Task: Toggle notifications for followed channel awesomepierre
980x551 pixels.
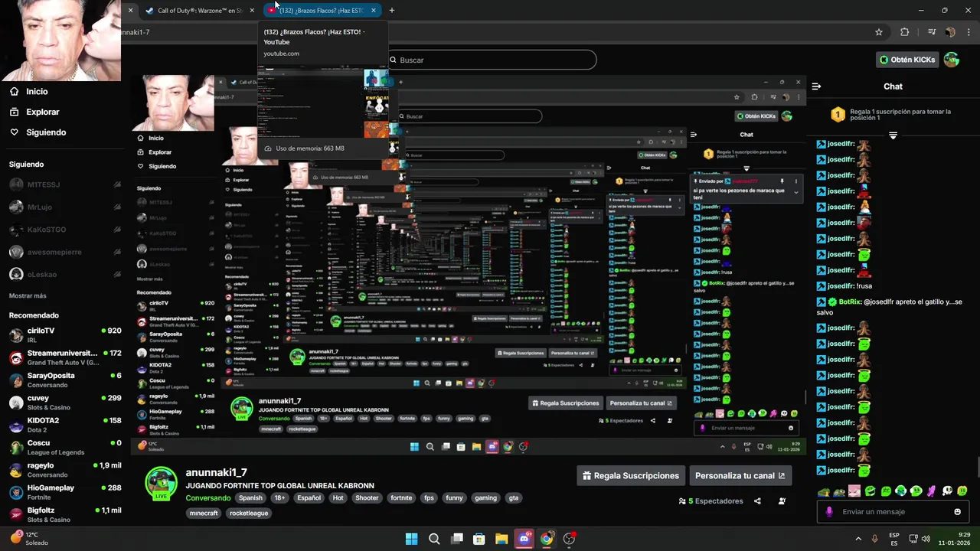Action: (117, 252)
